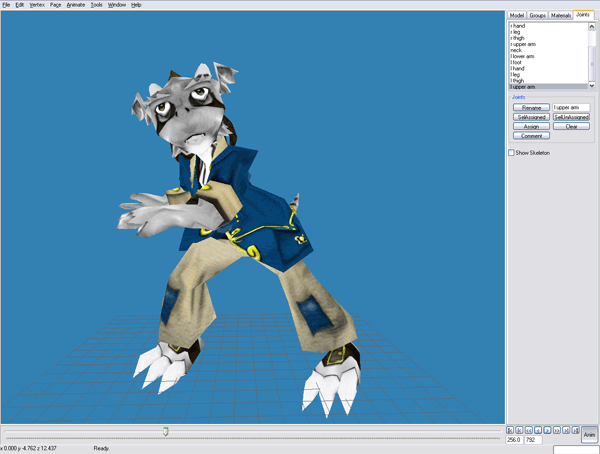Image resolution: width=600 pixels, height=454 pixels.
Task: Click the Clear button
Action: (571, 126)
